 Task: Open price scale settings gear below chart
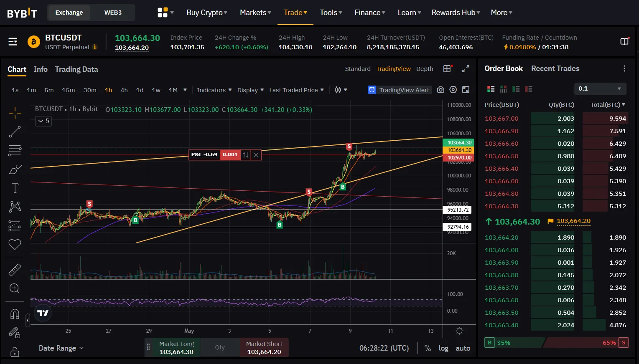click(459, 331)
